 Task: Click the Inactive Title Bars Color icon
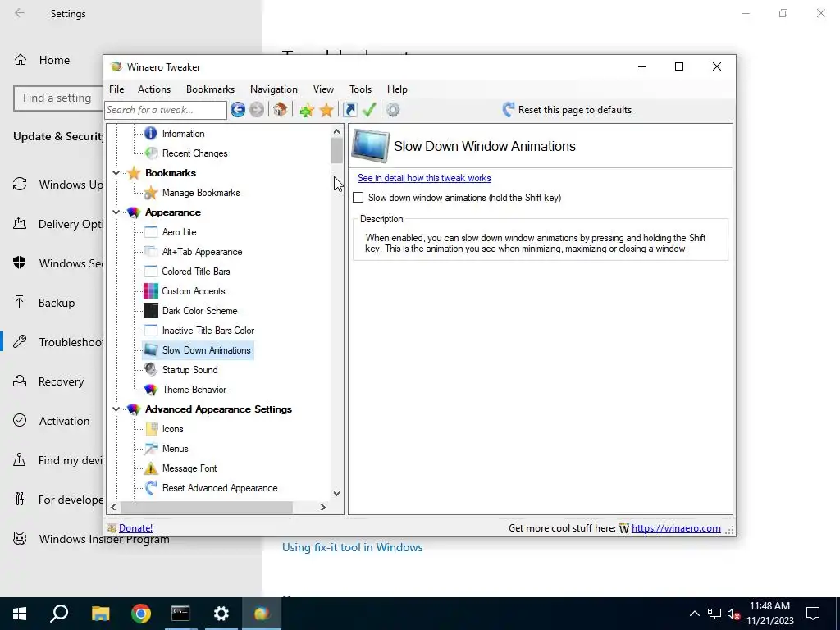(x=151, y=331)
